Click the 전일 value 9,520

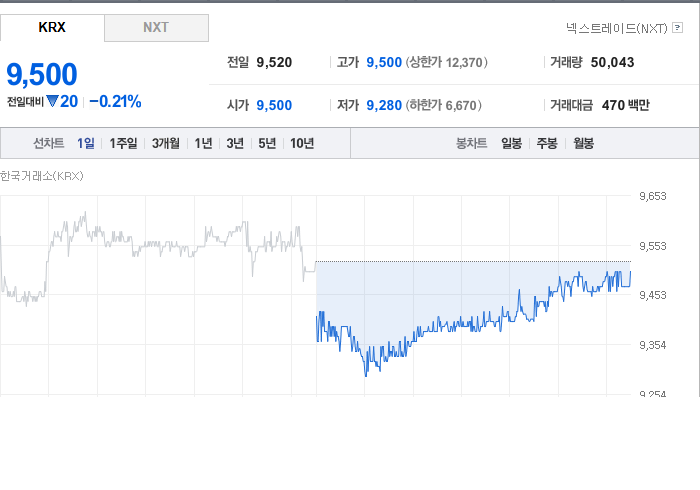(x=274, y=62)
